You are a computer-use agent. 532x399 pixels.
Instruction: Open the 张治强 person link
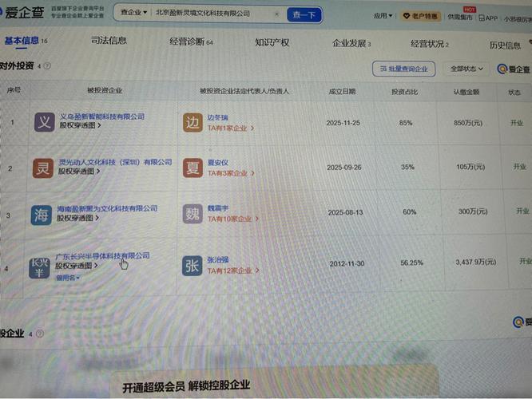point(218,260)
